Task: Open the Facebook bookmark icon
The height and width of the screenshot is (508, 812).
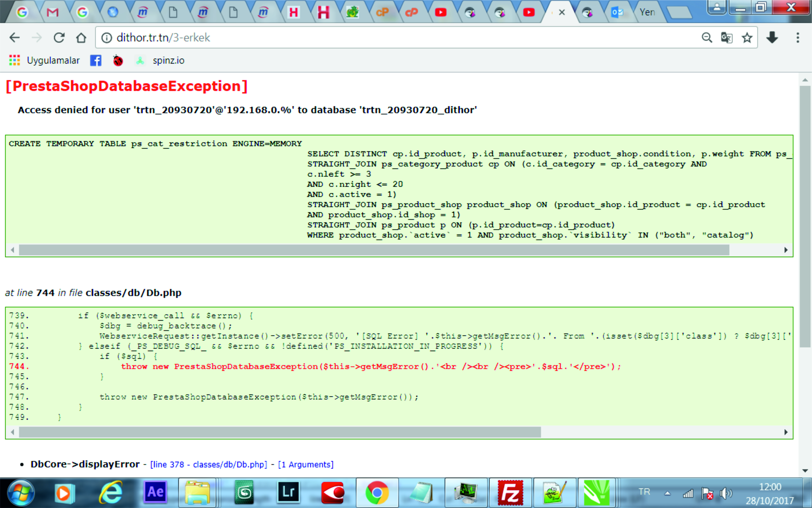Action: pyautogui.click(x=96, y=60)
